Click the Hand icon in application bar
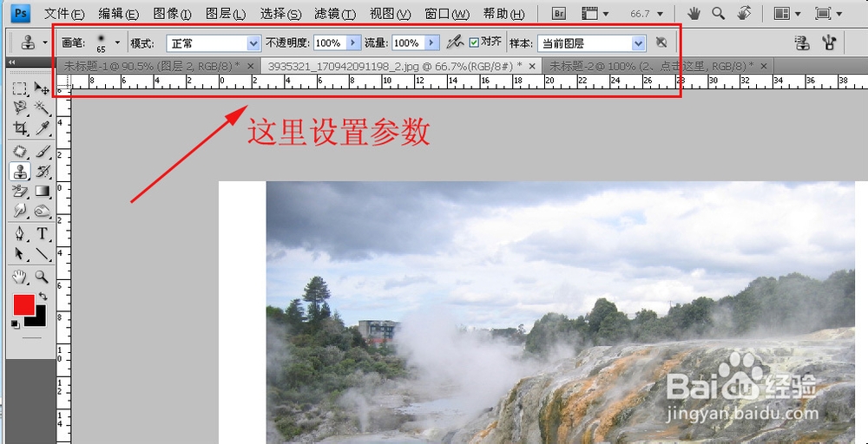The height and width of the screenshot is (444, 868). [x=694, y=13]
